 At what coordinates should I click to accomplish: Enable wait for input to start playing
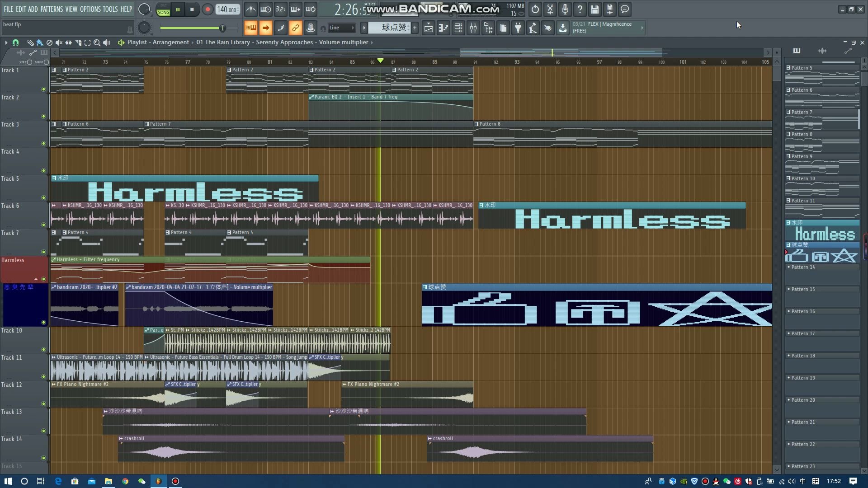tap(265, 9)
